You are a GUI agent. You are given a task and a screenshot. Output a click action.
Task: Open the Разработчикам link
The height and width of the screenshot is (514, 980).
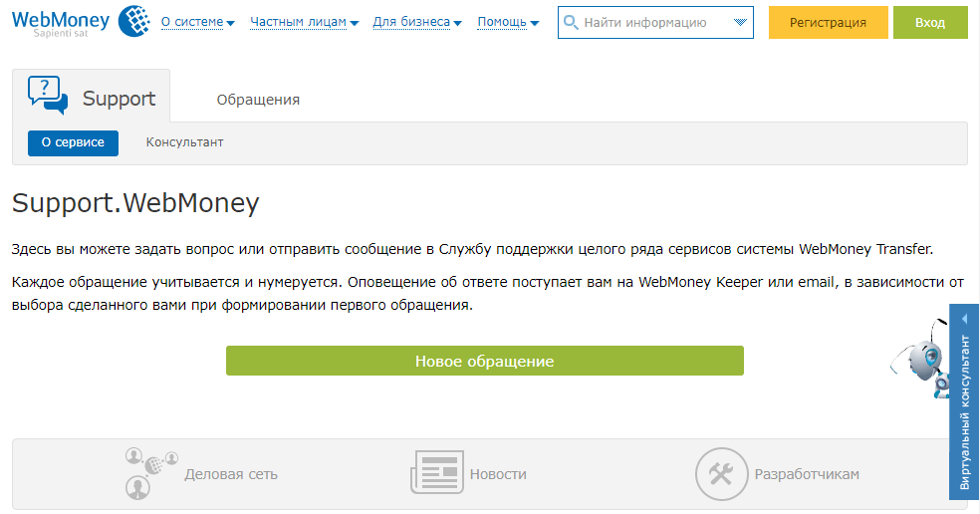pyautogui.click(x=807, y=474)
